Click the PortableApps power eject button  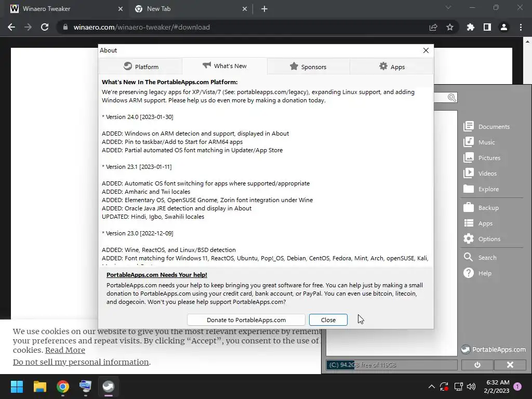[477, 365]
